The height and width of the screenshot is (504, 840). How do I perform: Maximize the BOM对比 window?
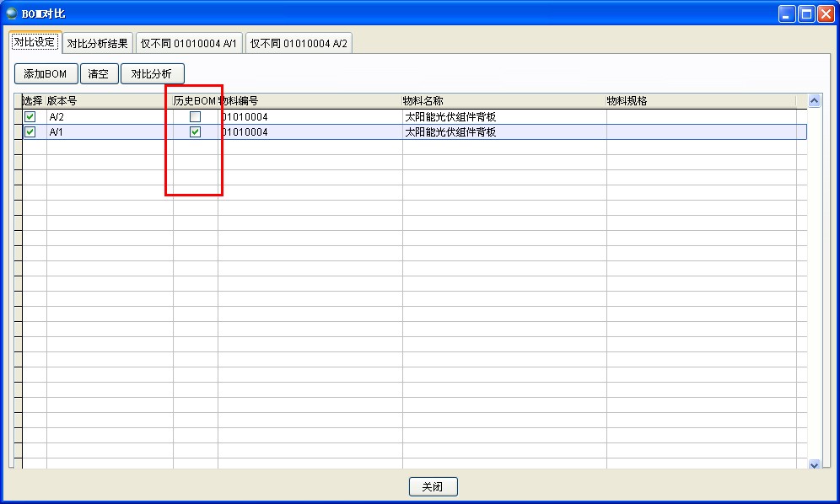pyautogui.click(x=806, y=13)
